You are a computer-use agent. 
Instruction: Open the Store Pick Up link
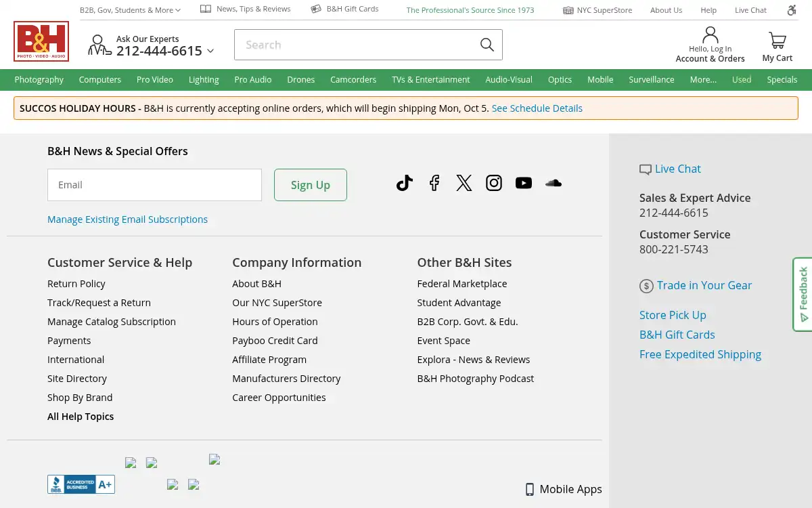pyautogui.click(x=673, y=315)
